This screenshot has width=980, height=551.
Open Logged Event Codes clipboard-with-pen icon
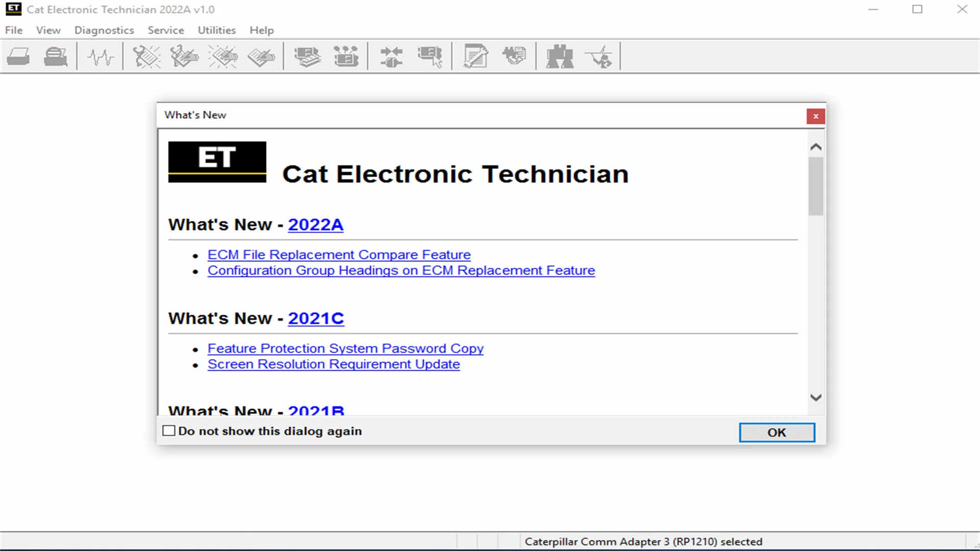click(261, 57)
